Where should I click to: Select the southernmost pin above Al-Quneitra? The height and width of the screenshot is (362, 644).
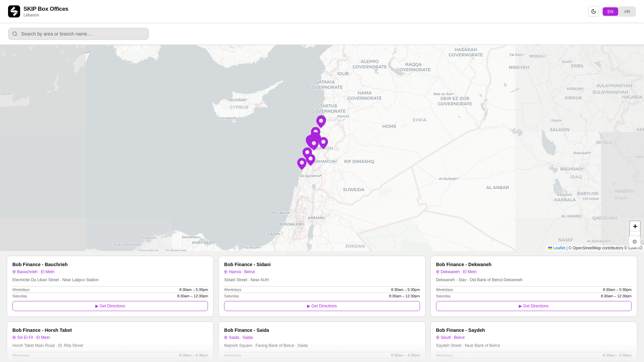[x=302, y=164]
